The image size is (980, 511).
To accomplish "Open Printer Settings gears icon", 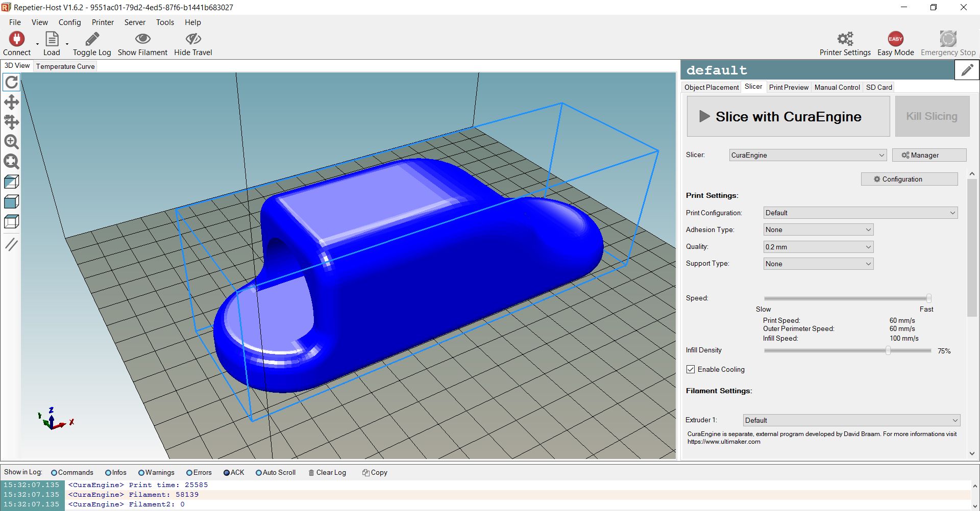I will coord(845,39).
